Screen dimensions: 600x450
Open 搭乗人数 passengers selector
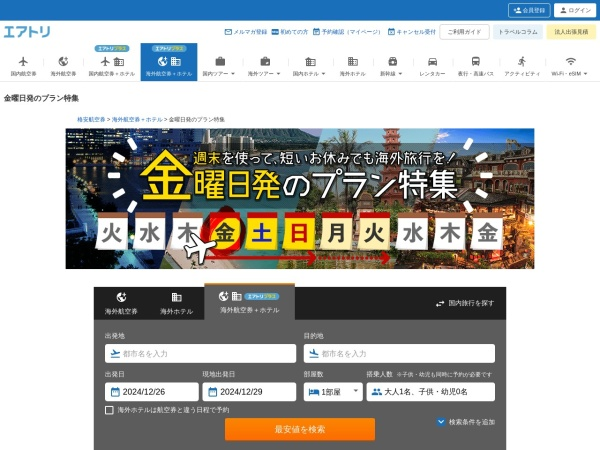pos(430,392)
